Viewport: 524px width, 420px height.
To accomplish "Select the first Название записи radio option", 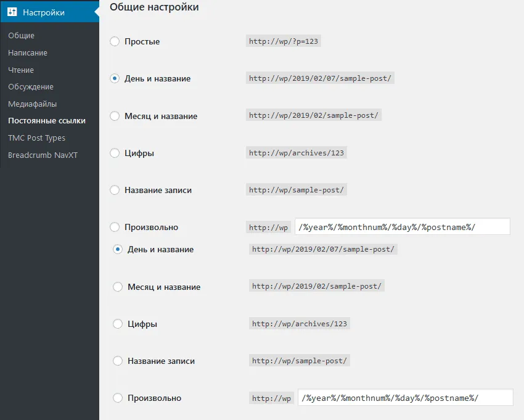I will [115, 190].
